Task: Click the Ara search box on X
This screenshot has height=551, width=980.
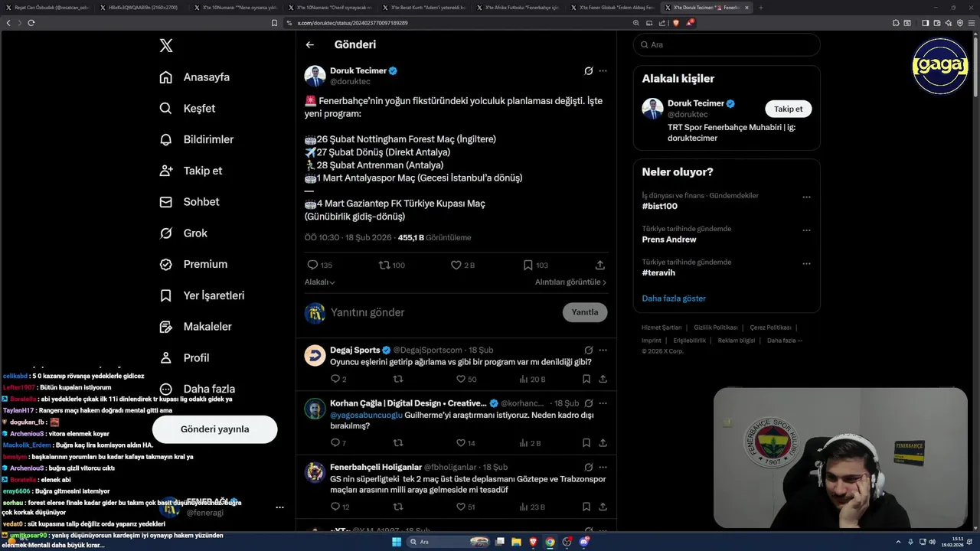Action: pyautogui.click(x=727, y=44)
